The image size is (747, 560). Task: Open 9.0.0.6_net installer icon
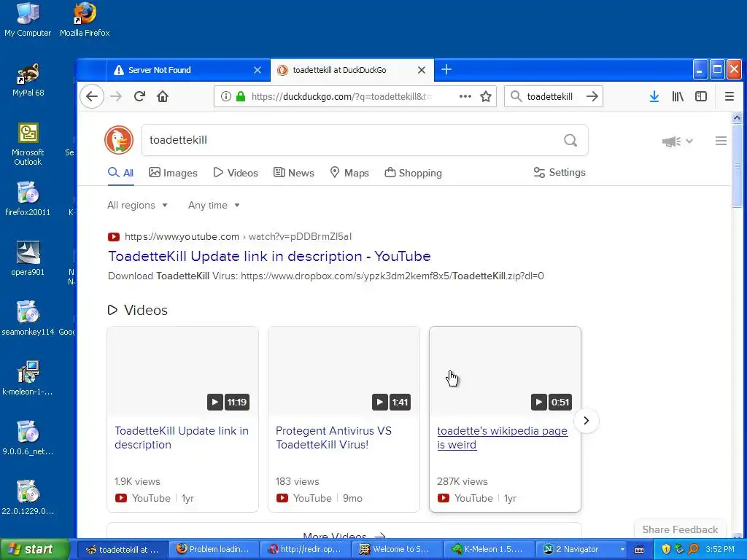[x=28, y=438]
